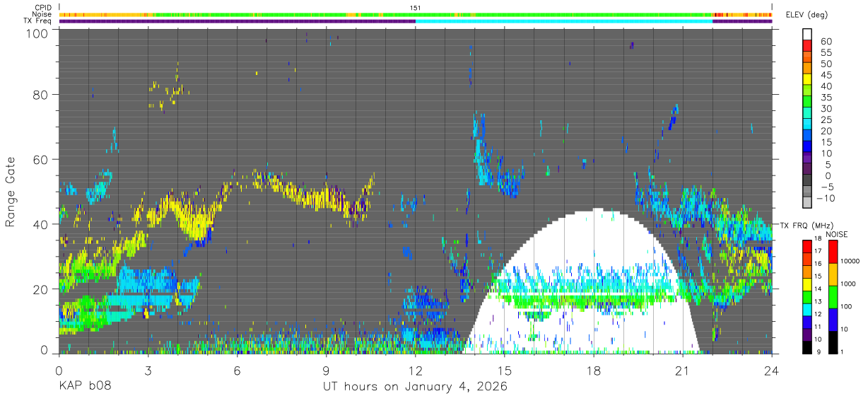Click the TX FRQ '9' label

(819, 351)
